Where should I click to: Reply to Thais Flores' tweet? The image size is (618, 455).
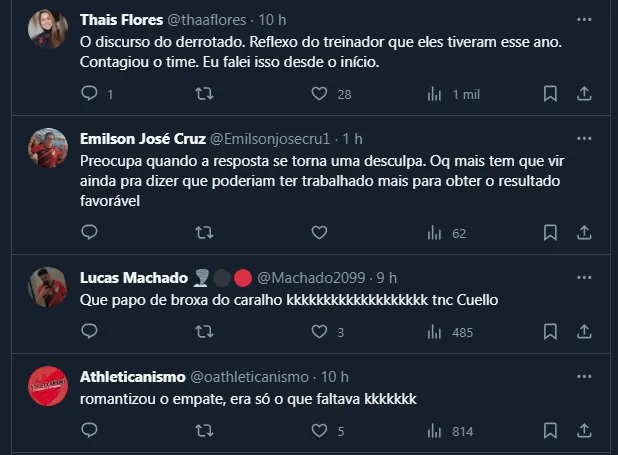click(89, 94)
